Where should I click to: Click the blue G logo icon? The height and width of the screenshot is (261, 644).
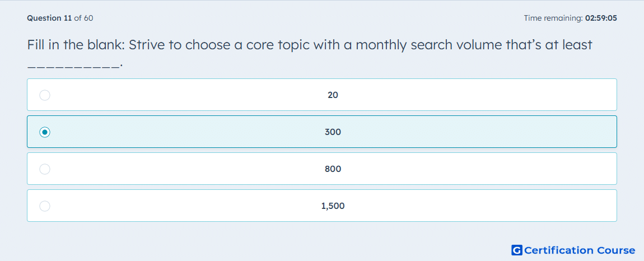517,250
